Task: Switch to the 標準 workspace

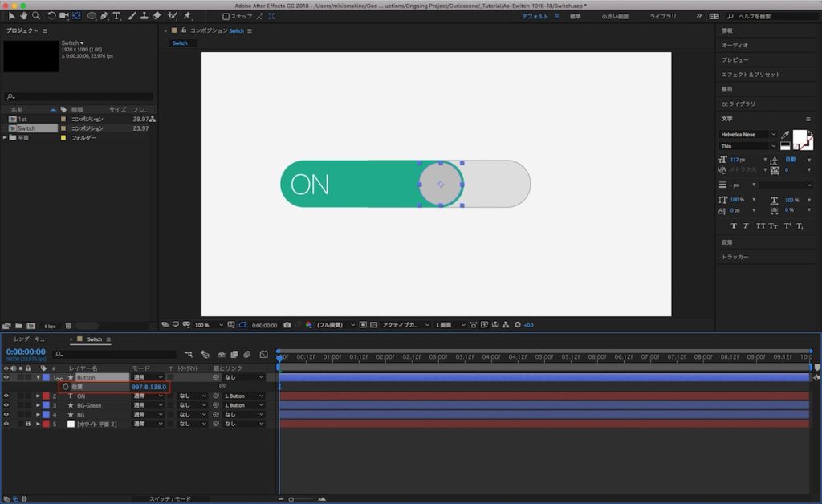Action: 575,16
